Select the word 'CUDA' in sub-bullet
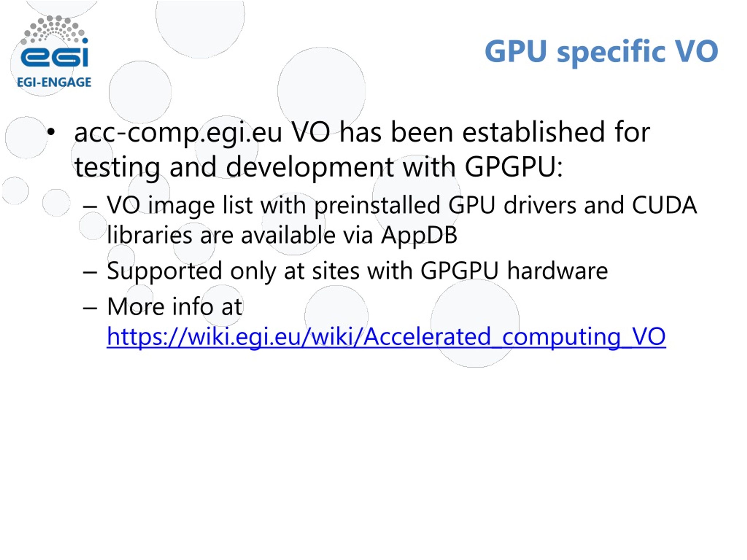 (664, 205)
